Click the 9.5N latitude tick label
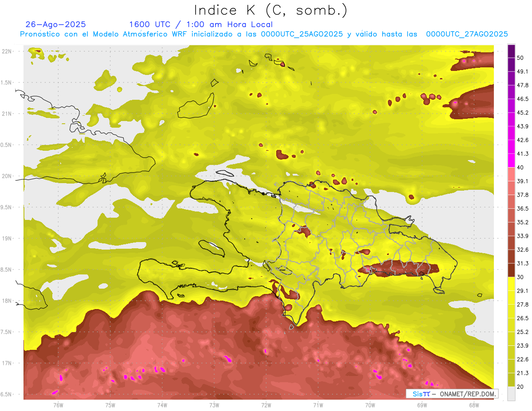This screenshot has height=411, width=532. tap(7, 207)
